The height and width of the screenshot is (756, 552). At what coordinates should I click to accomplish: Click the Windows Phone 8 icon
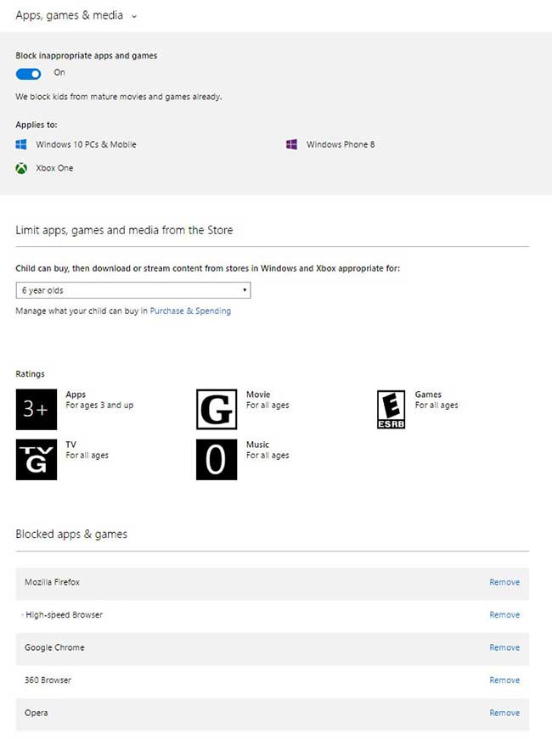pos(292,144)
